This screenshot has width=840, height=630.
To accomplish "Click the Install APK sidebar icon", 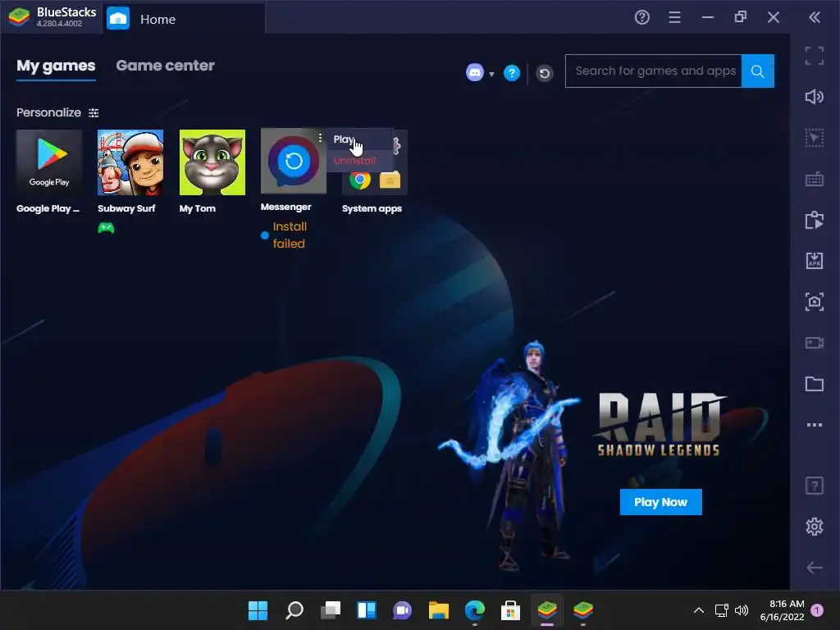I will point(815,261).
